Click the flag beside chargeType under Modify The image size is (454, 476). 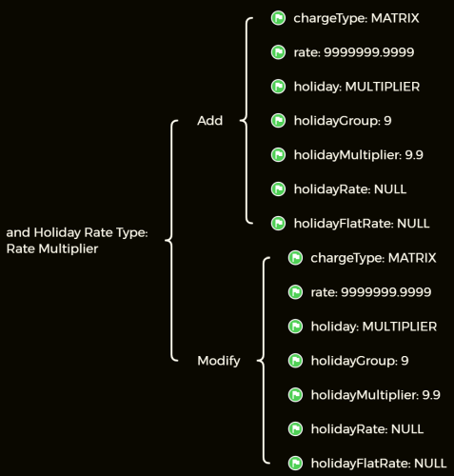295,258
